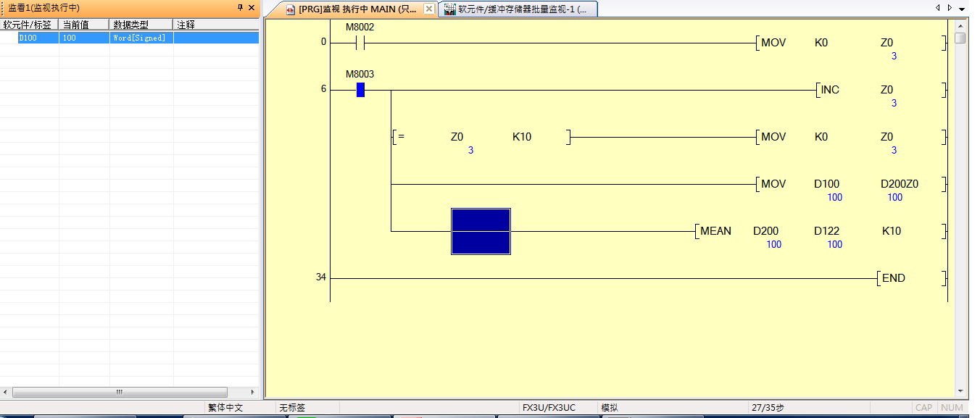
Task: Pin the 监看1 watch panel
Action: (240, 8)
